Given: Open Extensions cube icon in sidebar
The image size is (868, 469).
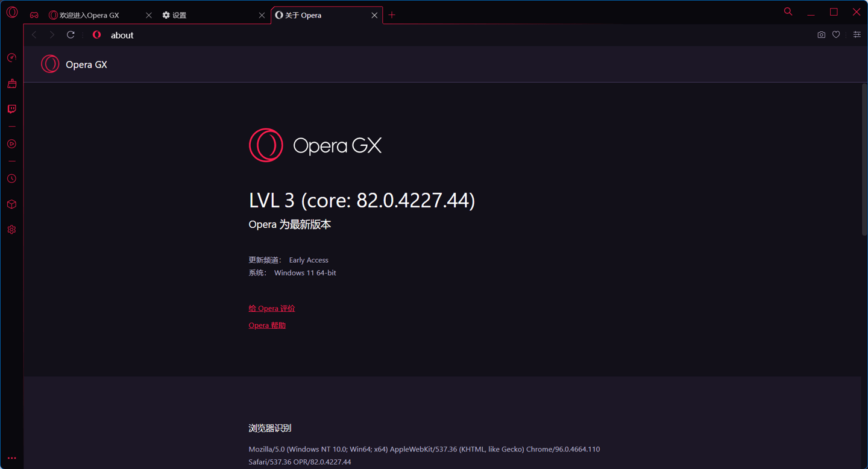Looking at the screenshot, I should coord(11,204).
